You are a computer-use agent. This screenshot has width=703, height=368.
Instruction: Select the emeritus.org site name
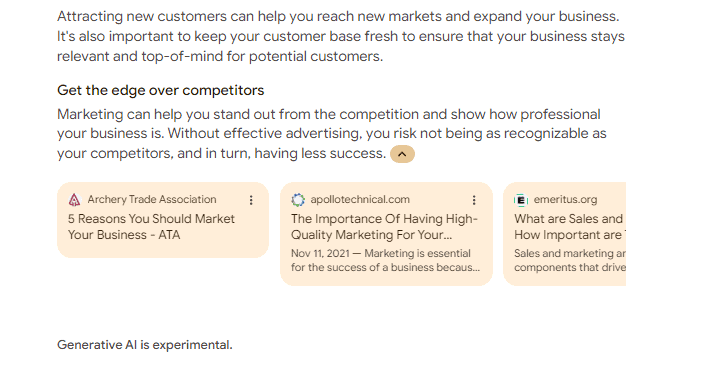pyautogui.click(x=565, y=199)
